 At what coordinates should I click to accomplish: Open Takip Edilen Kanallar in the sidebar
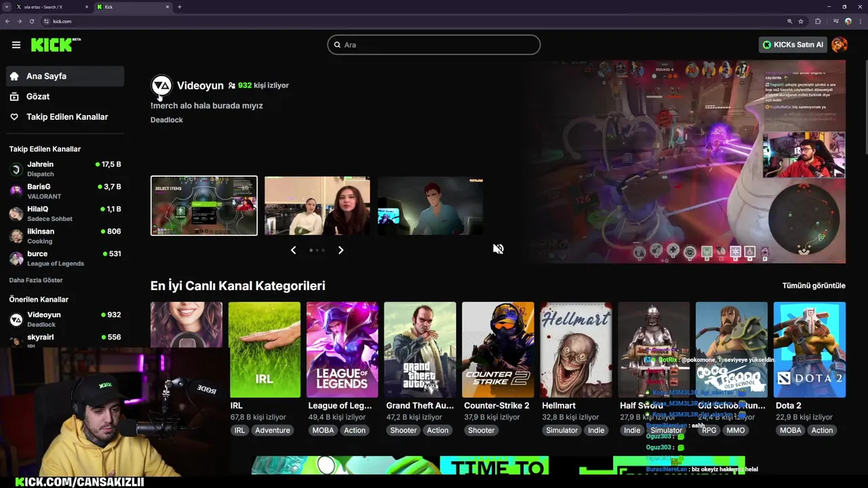pos(65,117)
